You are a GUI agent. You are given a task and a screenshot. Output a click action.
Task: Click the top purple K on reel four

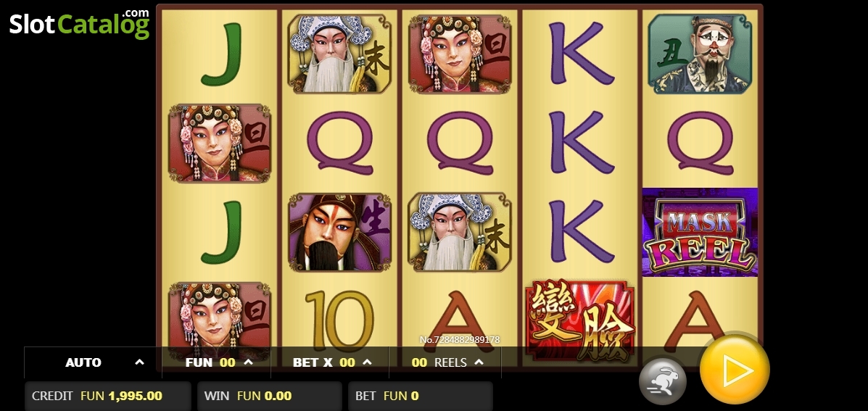click(582, 54)
